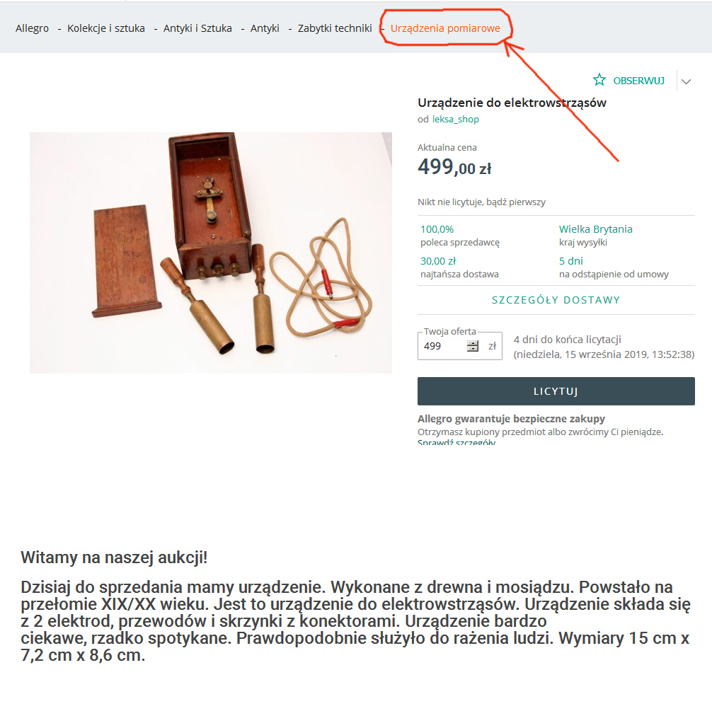
Task: Follow the Sprawdź szczegóły link
Action: [456, 442]
